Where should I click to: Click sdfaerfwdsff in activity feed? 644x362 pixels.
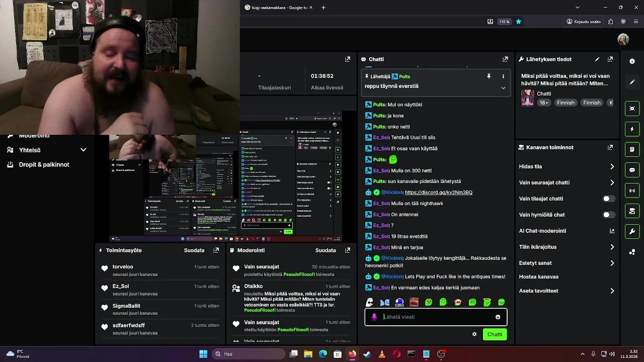pyautogui.click(x=129, y=325)
